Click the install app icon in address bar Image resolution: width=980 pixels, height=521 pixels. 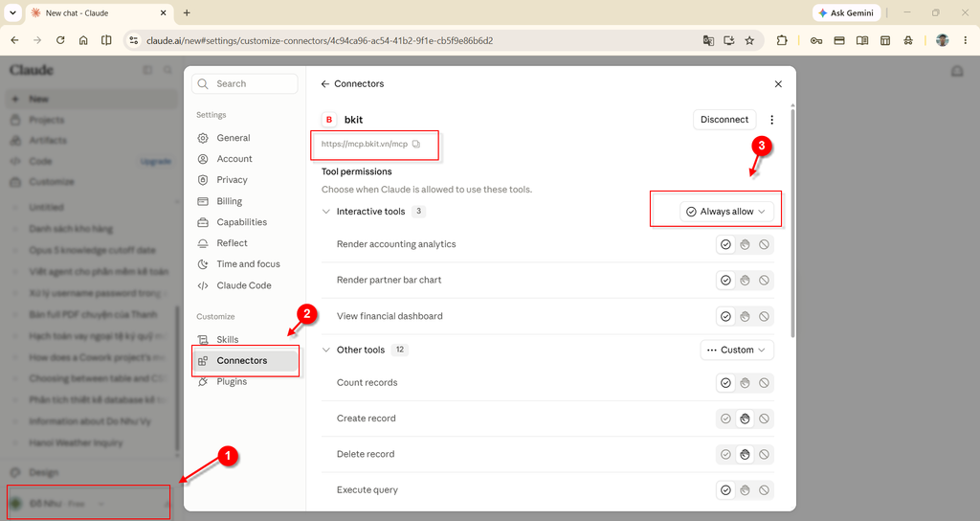728,40
